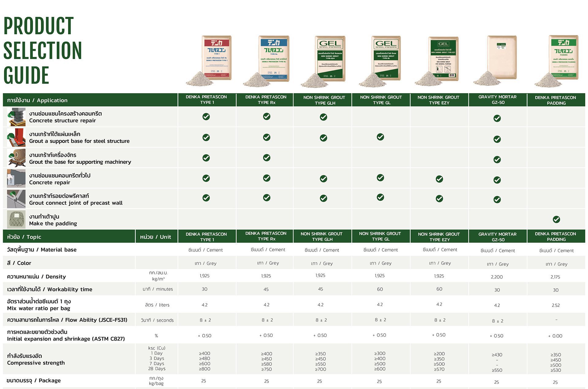This screenshot has width=588, height=389.
Task: Click the Product Selection Guide title
Action: point(43,50)
